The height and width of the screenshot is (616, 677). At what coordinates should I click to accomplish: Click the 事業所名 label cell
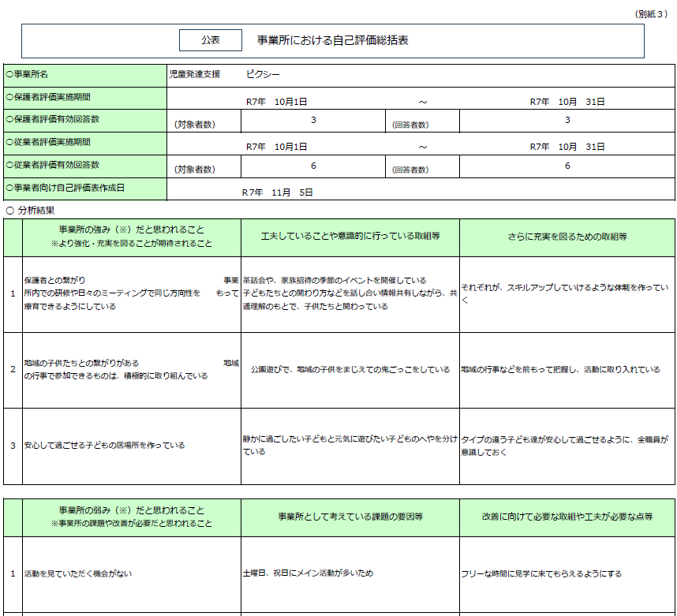[x=85, y=75]
